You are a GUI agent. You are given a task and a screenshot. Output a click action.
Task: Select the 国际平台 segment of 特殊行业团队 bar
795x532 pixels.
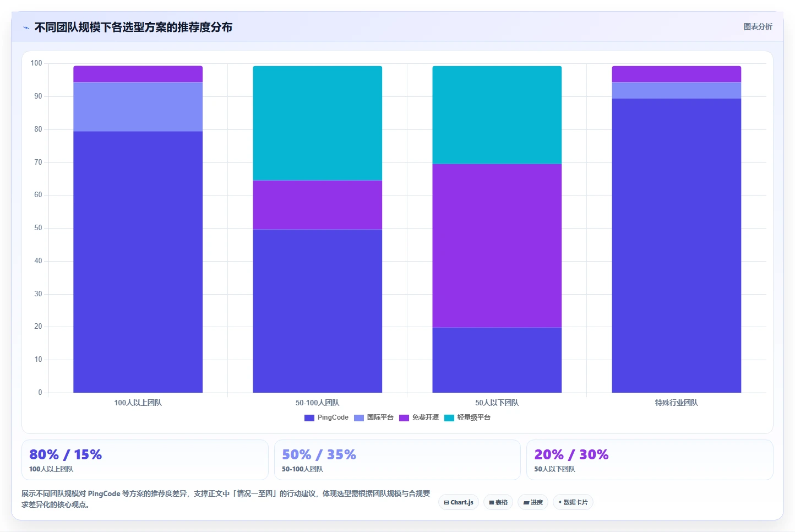pyautogui.click(x=676, y=90)
